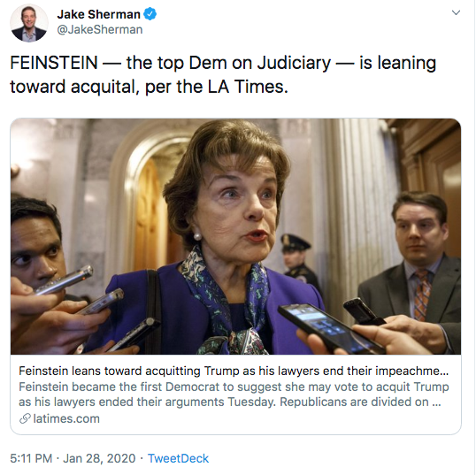Open the article headline about acquitting Trump
Screen dimensions: 476x475
click(x=234, y=371)
